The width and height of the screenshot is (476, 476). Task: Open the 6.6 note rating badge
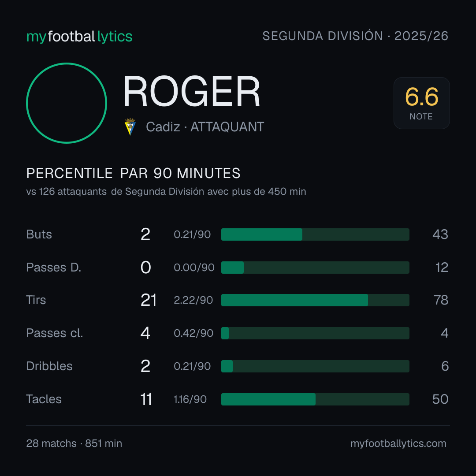pyautogui.click(x=421, y=103)
